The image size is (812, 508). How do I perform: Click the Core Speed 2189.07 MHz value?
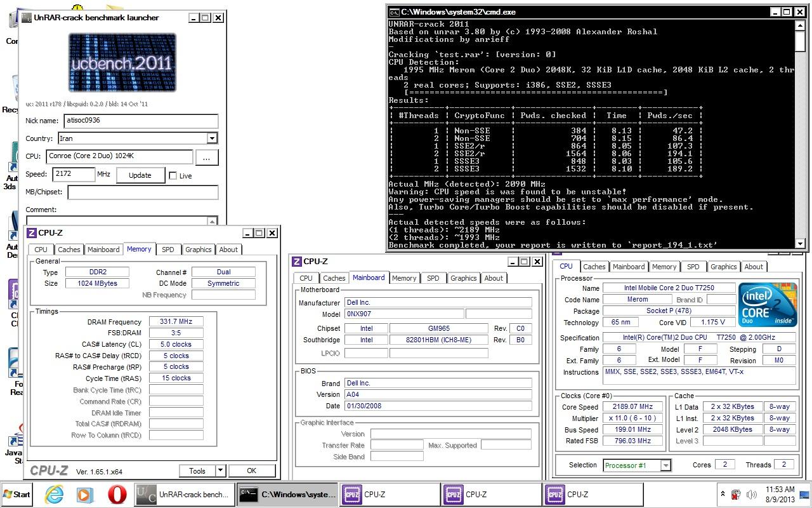point(632,406)
